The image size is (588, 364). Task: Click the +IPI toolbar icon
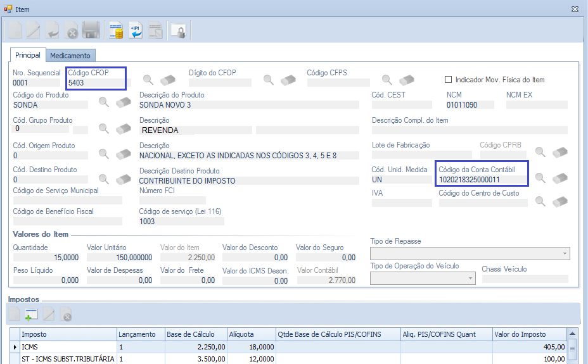coord(136,30)
